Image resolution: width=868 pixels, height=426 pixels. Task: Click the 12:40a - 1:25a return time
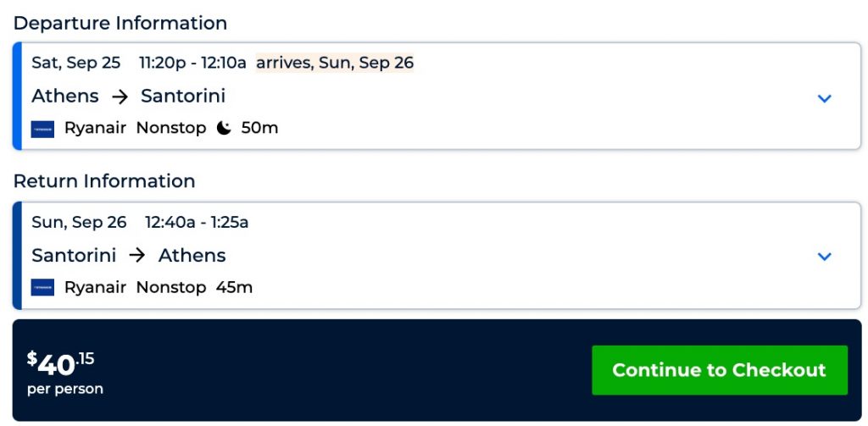click(197, 222)
